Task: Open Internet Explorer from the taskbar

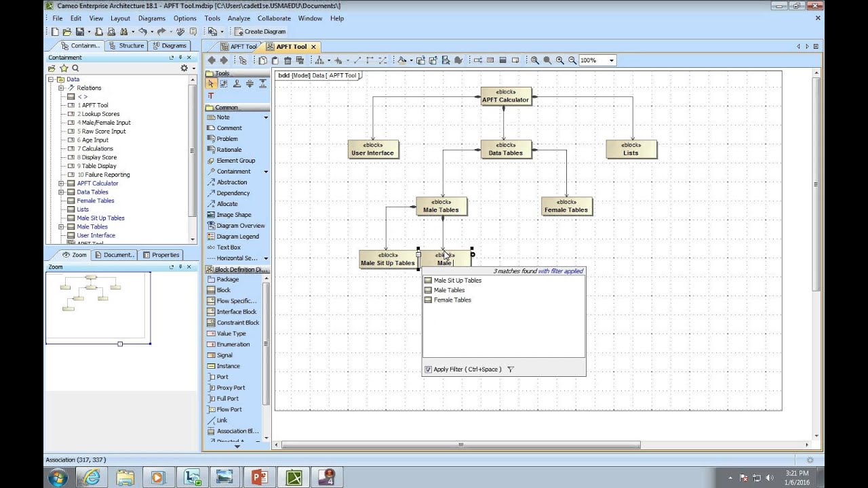Action: [92, 478]
